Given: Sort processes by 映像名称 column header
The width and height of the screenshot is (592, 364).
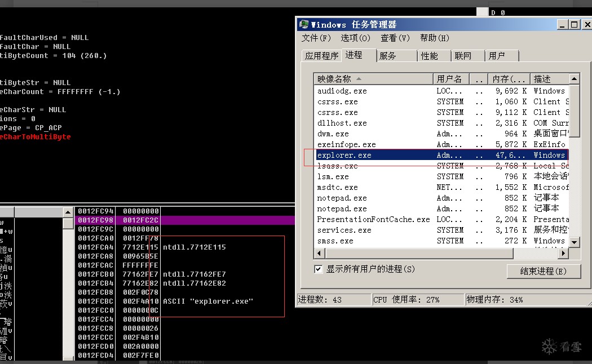Looking at the screenshot, I should coord(373,79).
